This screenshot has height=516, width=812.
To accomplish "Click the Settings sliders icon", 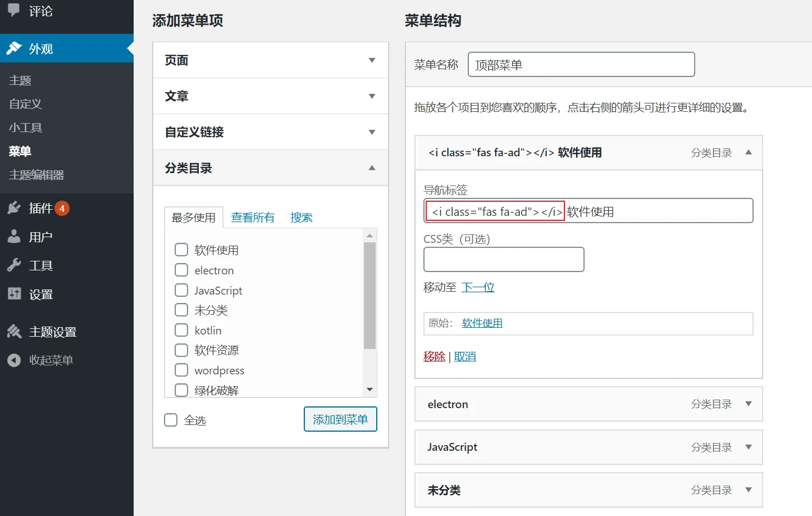I will [x=14, y=293].
